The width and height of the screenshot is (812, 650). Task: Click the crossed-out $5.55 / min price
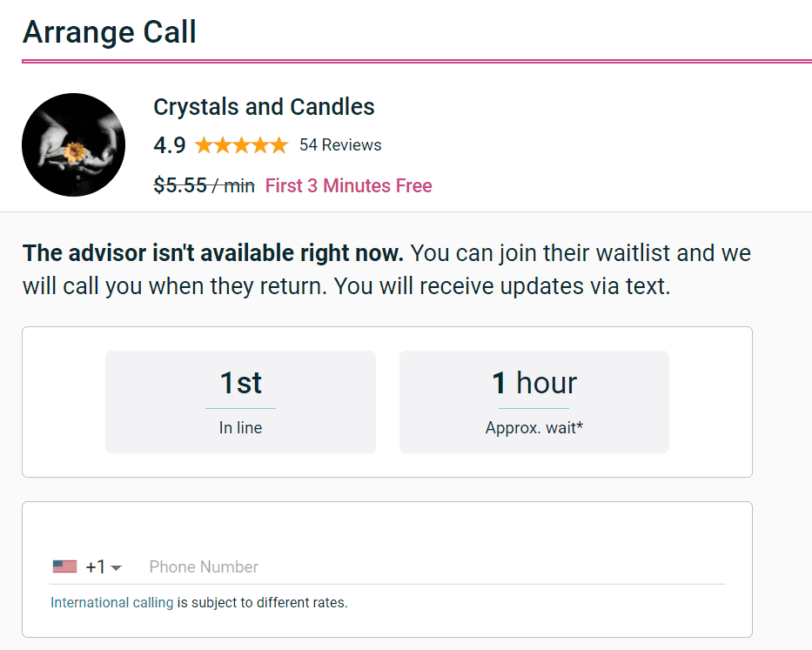(204, 185)
